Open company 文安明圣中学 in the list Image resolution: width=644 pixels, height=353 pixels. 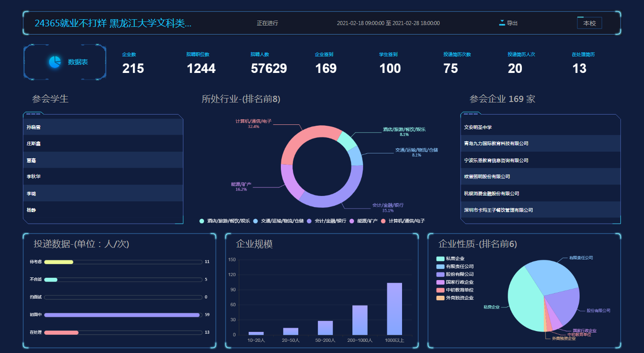click(x=478, y=128)
